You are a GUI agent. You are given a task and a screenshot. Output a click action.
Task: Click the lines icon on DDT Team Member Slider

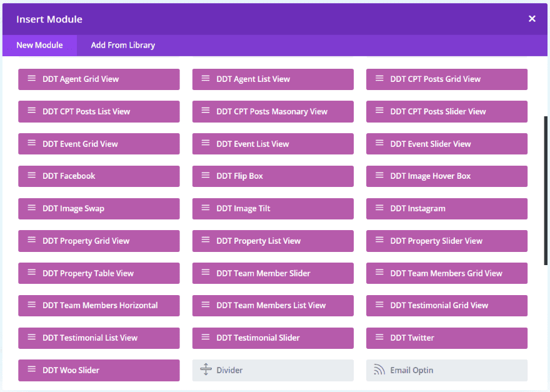point(206,273)
